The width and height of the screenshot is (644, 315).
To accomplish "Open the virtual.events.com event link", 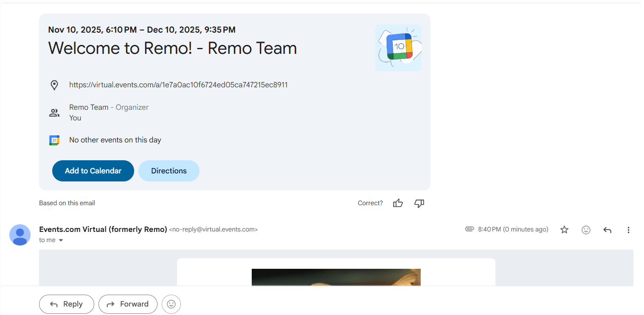I will coord(178,84).
